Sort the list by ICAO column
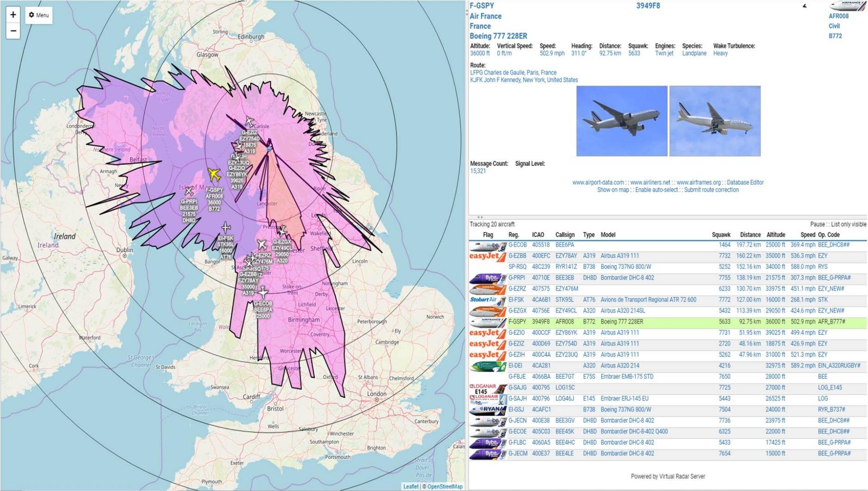 pyautogui.click(x=538, y=235)
